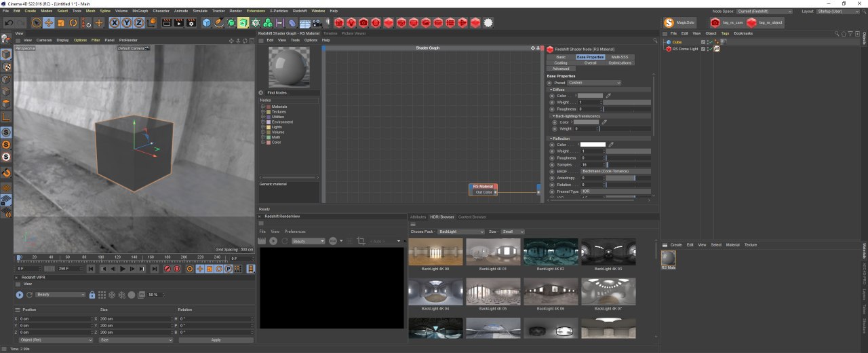The width and height of the screenshot is (868, 353).
Task: Click the Reflection Anisotropy slider
Action: (629, 178)
